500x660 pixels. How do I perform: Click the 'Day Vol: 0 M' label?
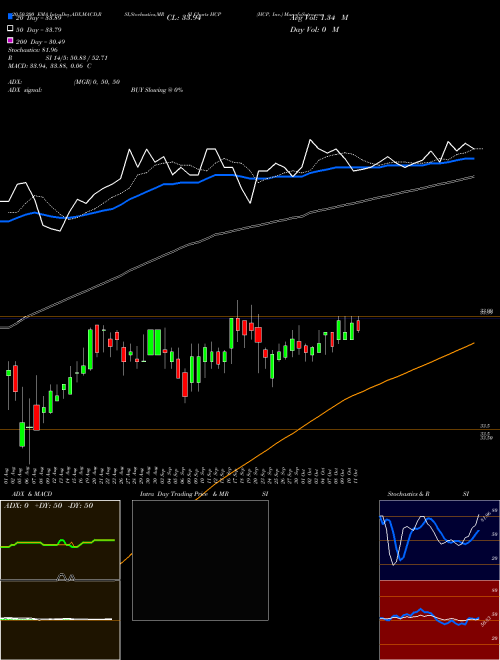(314, 29)
